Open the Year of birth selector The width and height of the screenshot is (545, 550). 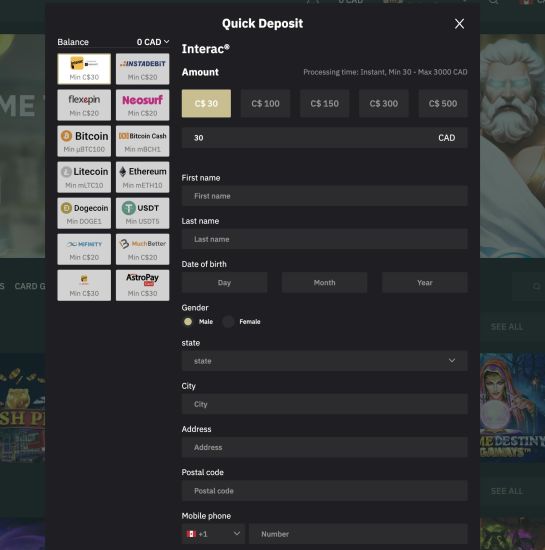pyautogui.click(x=424, y=283)
